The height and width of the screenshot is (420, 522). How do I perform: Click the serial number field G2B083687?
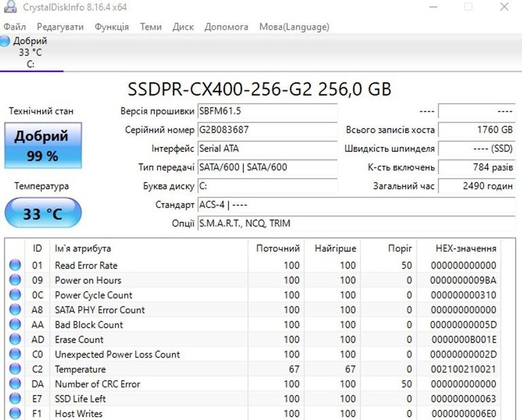pyautogui.click(x=267, y=129)
